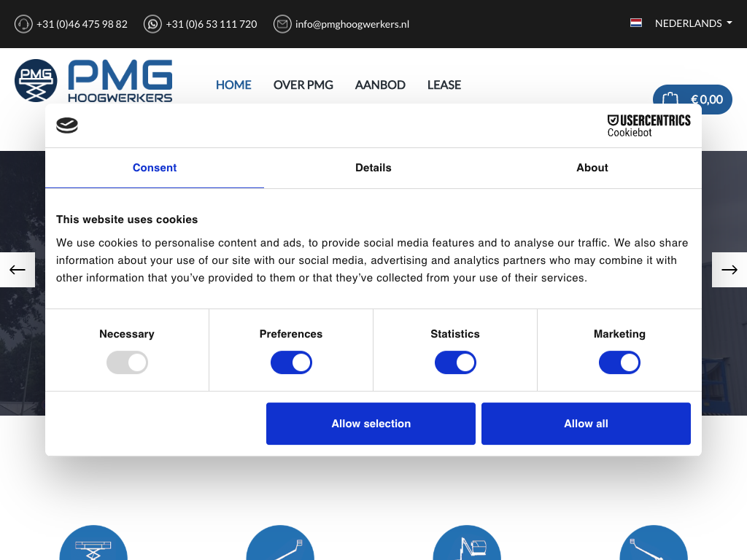Click the Cookiebot logo in the dialog
This screenshot has height=560, width=747.
point(66,125)
